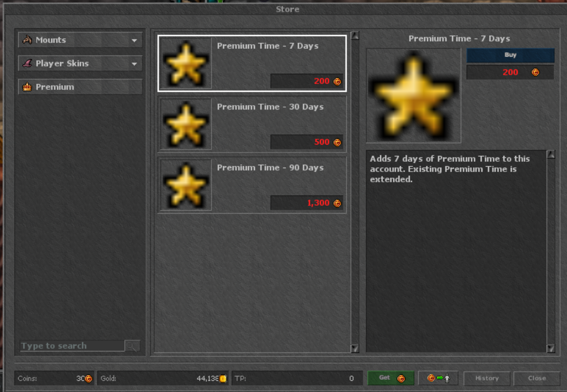
Task: Select Premium Time - 7 Days offer
Action: click(252, 63)
